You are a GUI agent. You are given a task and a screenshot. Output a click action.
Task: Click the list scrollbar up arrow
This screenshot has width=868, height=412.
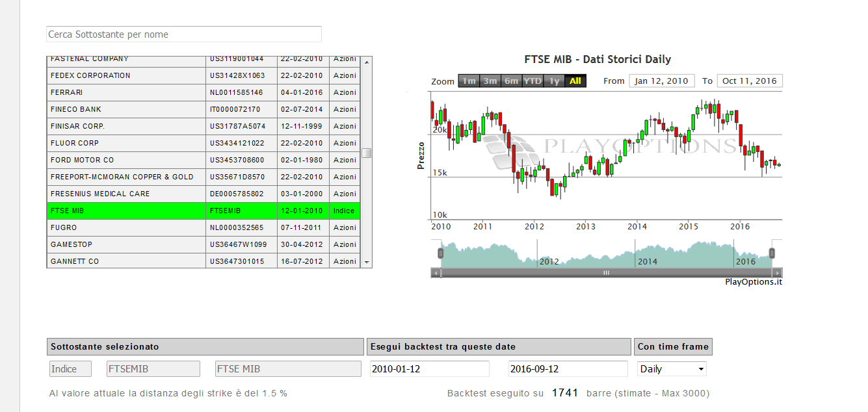[x=367, y=62]
